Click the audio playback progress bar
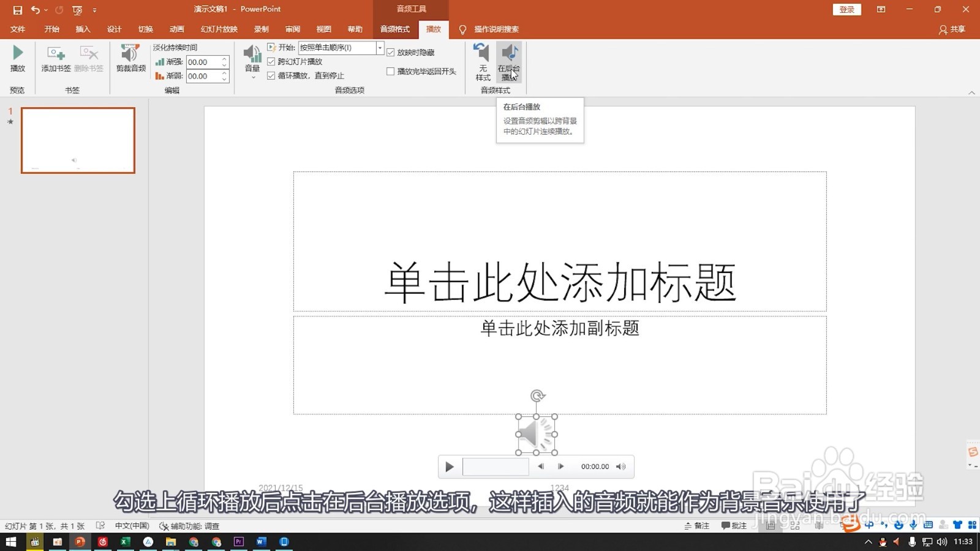This screenshot has width=980, height=551. (496, 466)
